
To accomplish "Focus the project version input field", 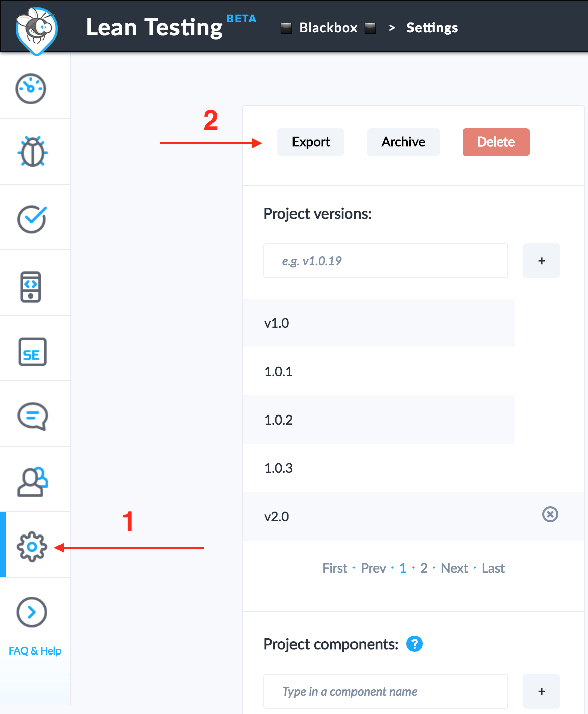I will pos(386,261).
